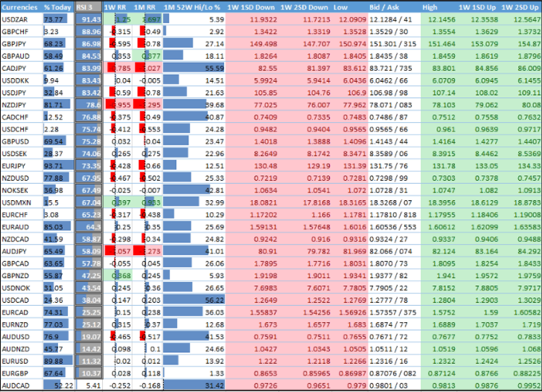The height and width of the screenshot is (392, 542).
Task: Click USDJPY 1W 2SD Up 109.11
Action: [529, 92]
